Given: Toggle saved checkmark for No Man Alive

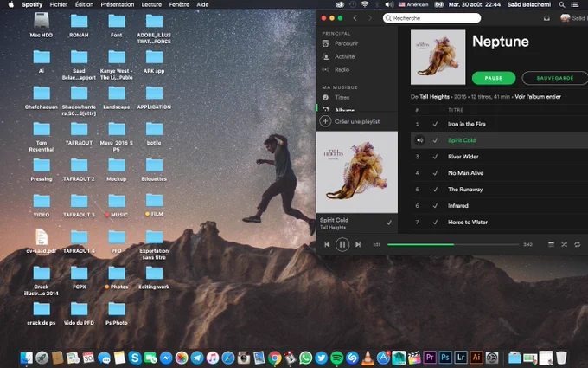Looking at the screenshot, I should click(435, 173).
